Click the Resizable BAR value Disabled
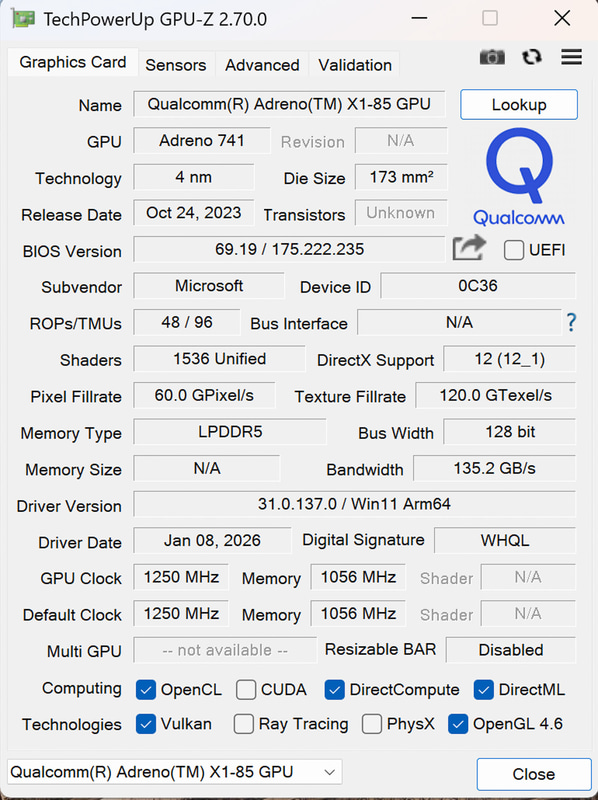The width and height of the screenshot is (598, 800). pos(511,650)
